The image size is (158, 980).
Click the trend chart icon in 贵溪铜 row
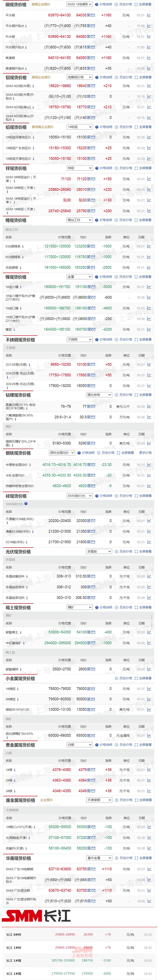(x=149, y=58)
